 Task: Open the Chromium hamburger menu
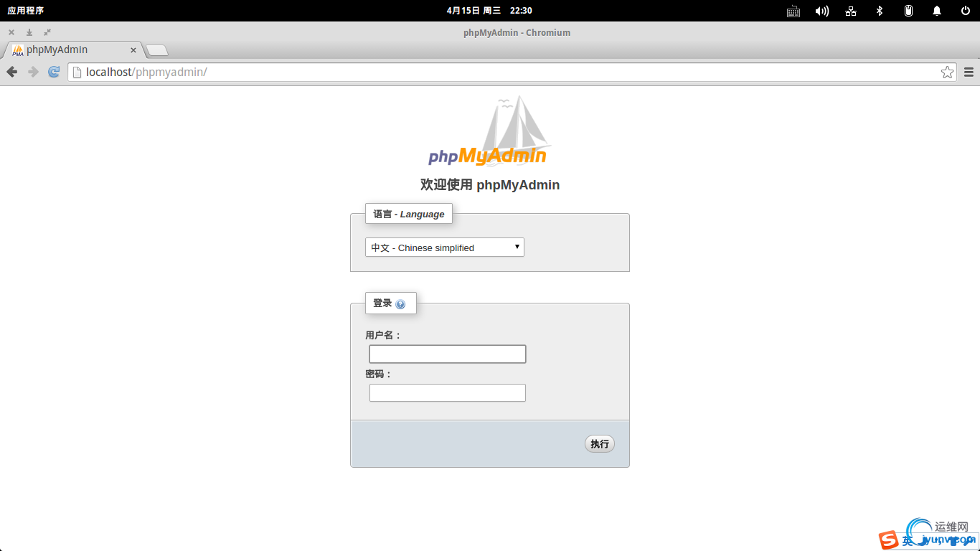tap(969, 72)
